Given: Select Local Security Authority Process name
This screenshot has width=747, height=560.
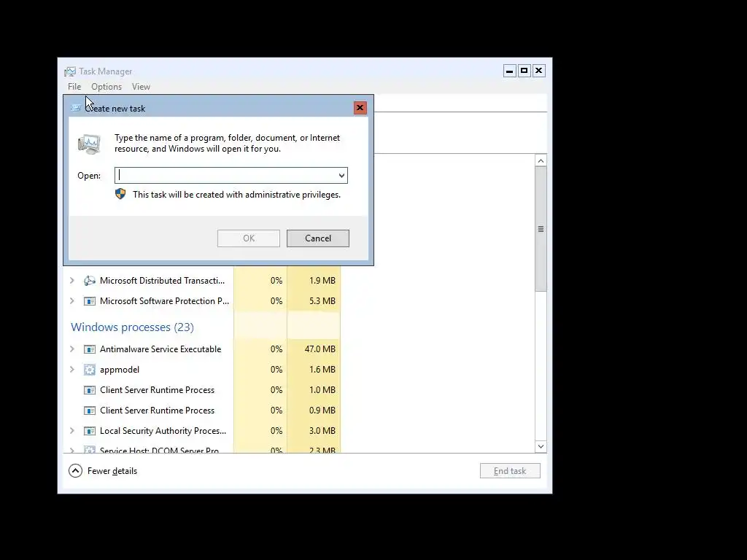Looking at the screenshot, I should [163, 431].
